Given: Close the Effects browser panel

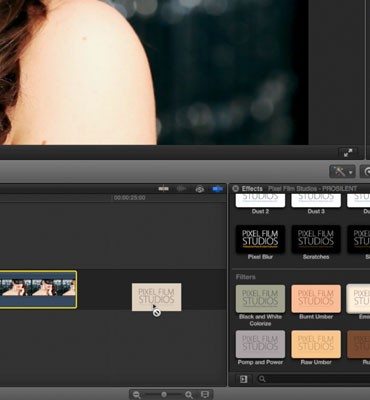Looking at the screenshot, I should pyautogui.click(x=236, y=189).
